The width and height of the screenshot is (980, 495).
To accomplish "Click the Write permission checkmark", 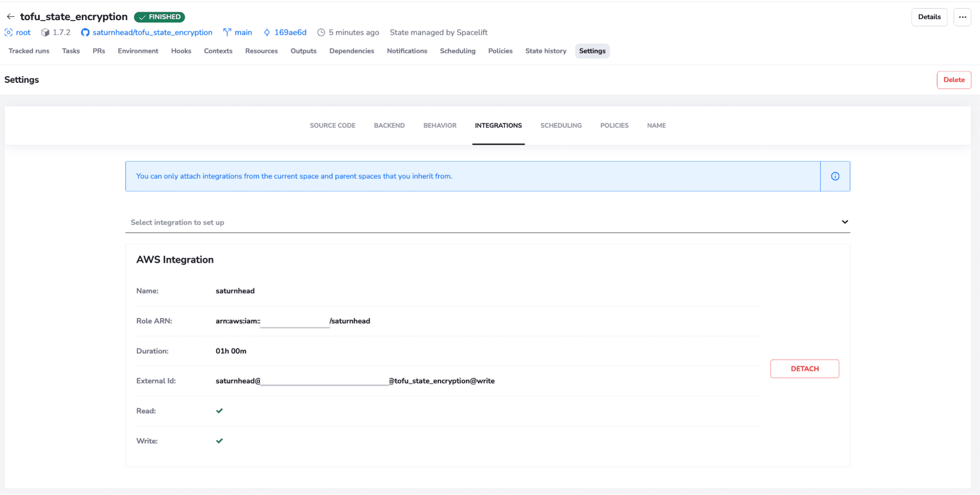I will [x=219, y=441].
